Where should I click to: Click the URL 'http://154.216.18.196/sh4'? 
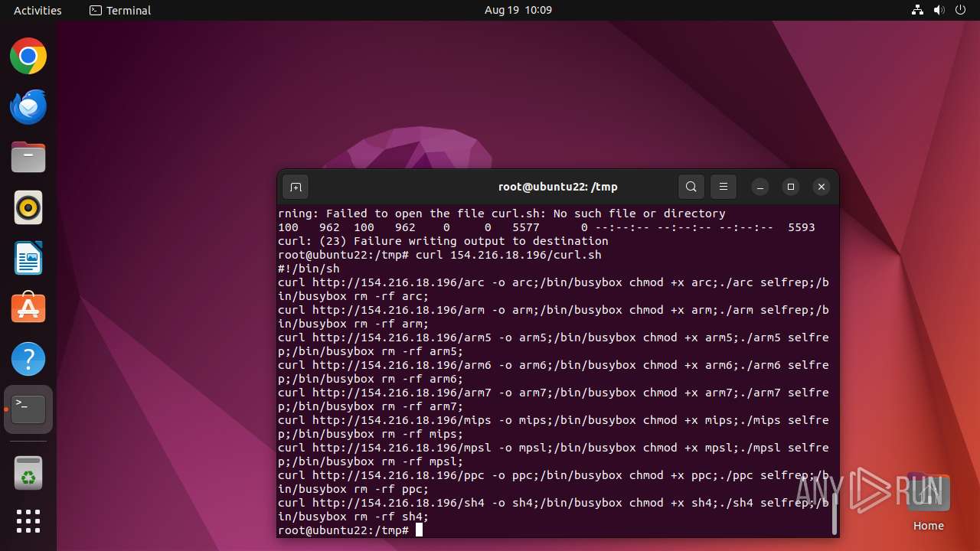(x=398, y=503)
